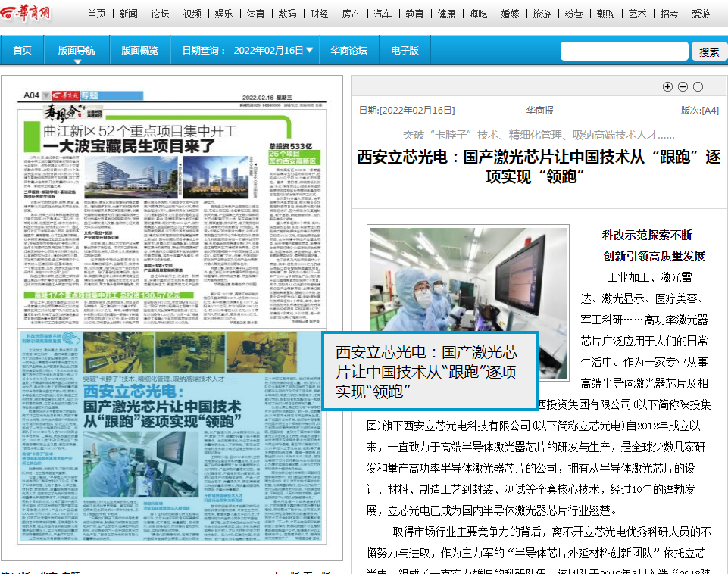This screenshot has height=574, width=728.
Task: Click the 搜索 search button
Action: (709, 51)
